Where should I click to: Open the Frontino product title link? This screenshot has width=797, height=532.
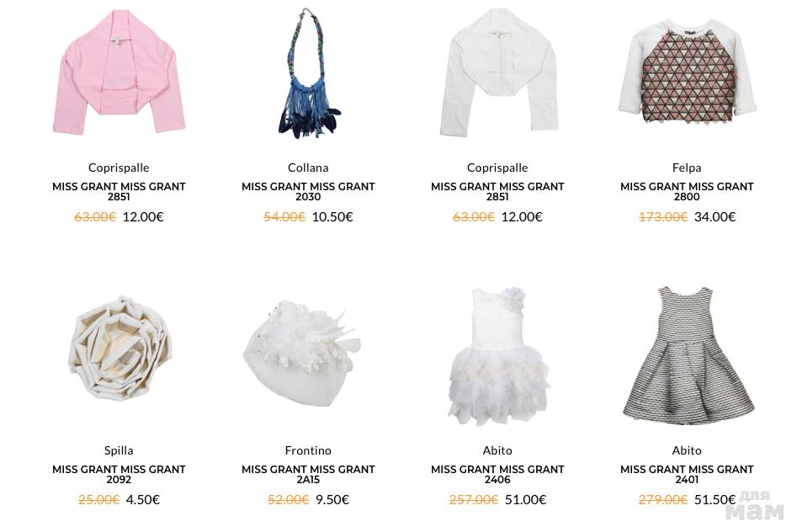tap(308, 450)
